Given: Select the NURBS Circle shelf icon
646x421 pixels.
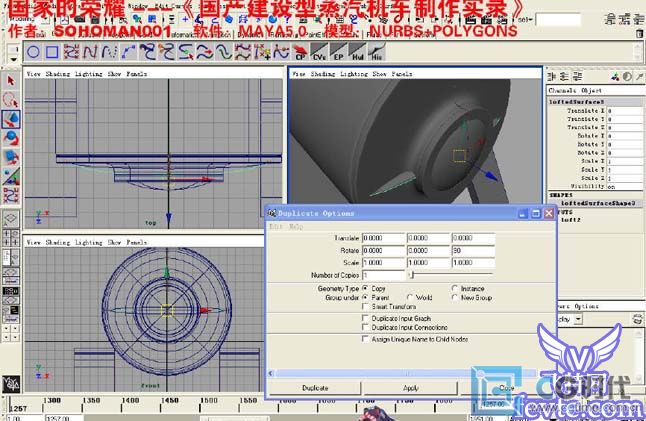Looking at the screenshot, I should click(33, 52).
